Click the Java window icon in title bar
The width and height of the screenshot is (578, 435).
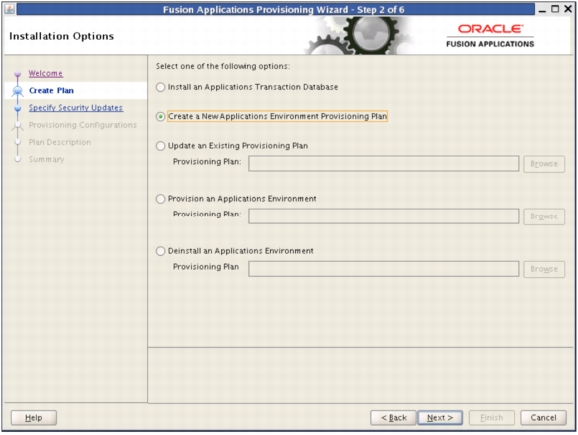[x=10, y=9]
